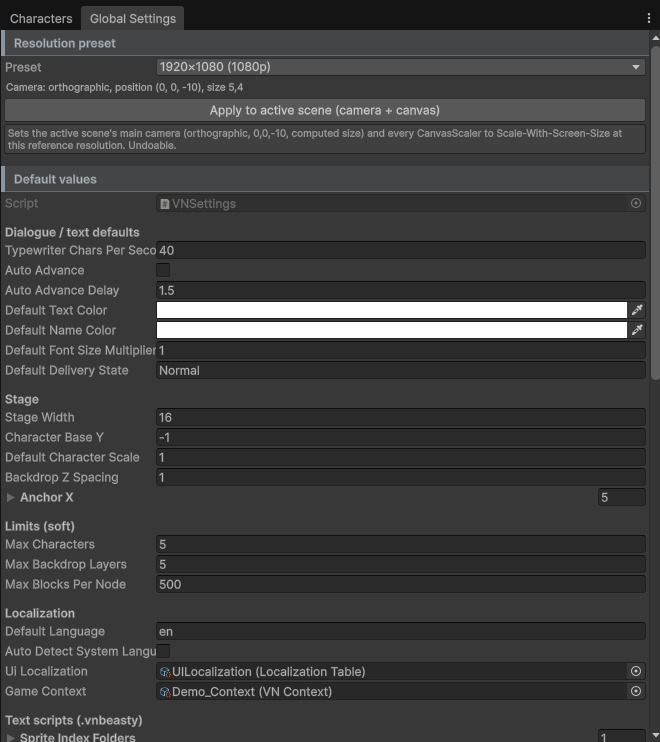Click the Camera orthographic info line
Screen dimensions: 660x742
[x=124, y=88]
